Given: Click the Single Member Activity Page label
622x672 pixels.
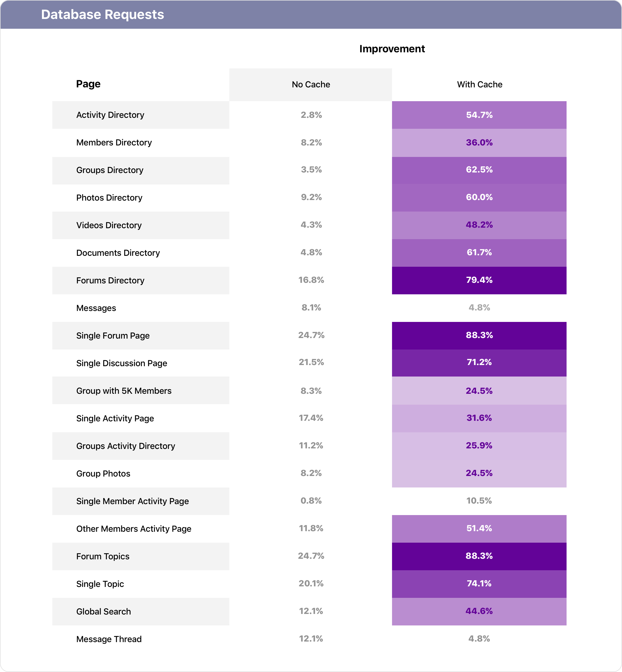Looking at the screenshot, I should (x=132, y=501).
